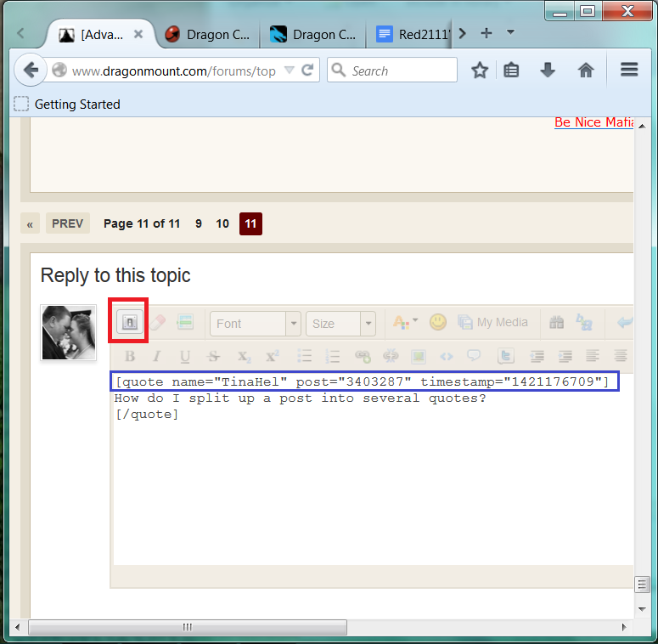Screen dimensions: 658x644
Task: Click the bulleted list icon
Action: click(x=305, y=356)
